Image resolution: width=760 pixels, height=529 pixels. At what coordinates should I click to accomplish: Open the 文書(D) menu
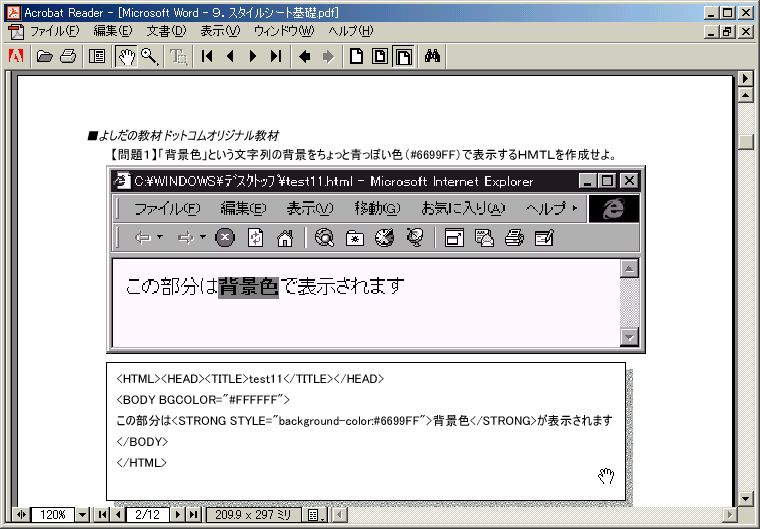pyautogui.click(x=166, y=32)
